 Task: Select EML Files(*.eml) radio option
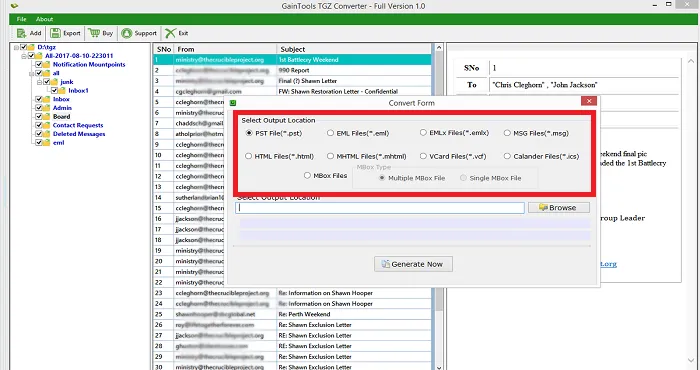click(330, 133)
